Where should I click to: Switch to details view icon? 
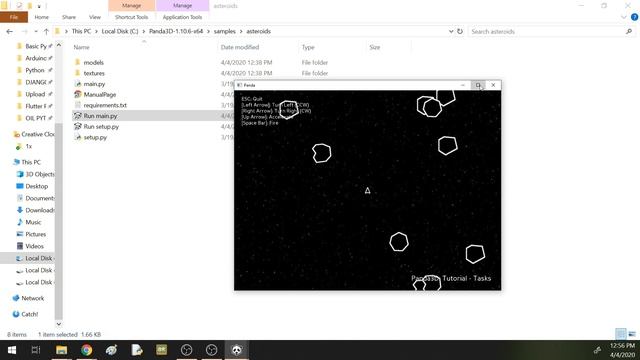tap(621, 334)
